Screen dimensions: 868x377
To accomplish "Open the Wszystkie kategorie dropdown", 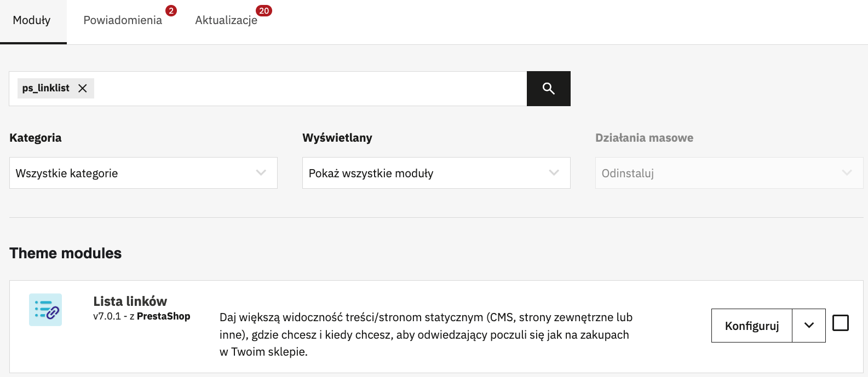I will click(143, 173).
